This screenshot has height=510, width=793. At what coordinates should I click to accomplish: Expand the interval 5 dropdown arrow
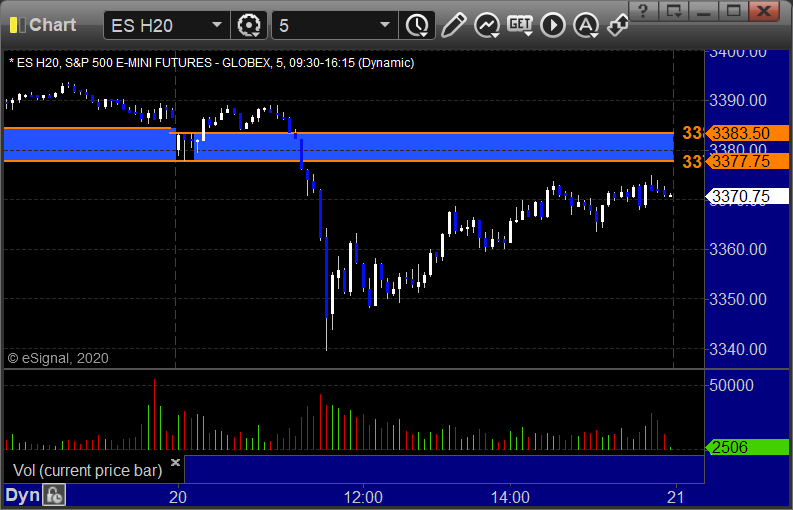pos(385,25)
